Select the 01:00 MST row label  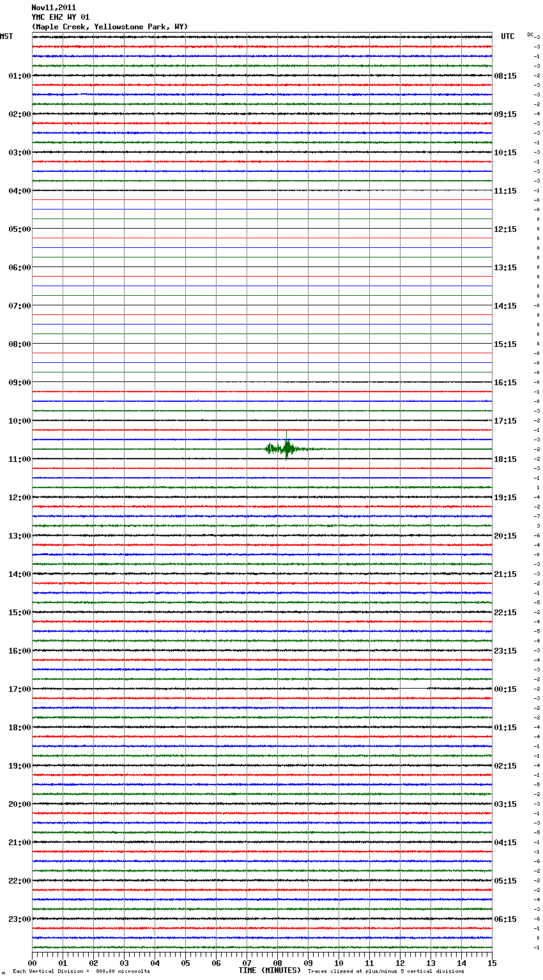20,76
